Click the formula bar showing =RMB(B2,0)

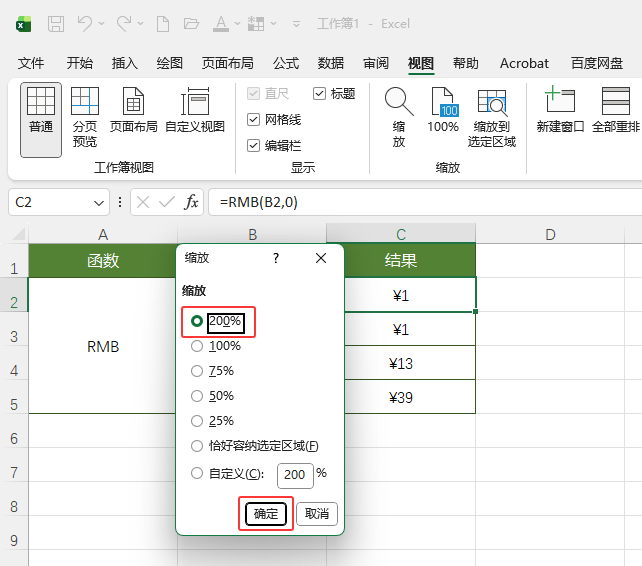425,202
